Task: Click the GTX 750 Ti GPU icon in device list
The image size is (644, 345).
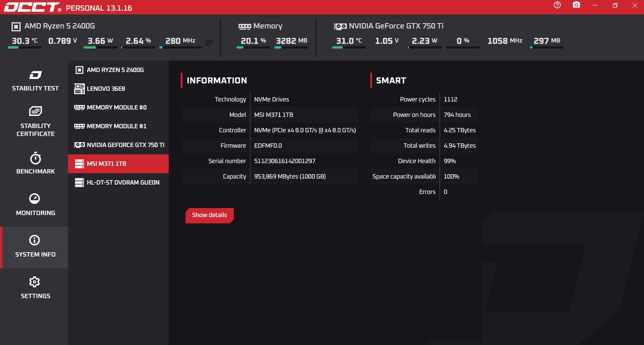Action: (79, 145)
